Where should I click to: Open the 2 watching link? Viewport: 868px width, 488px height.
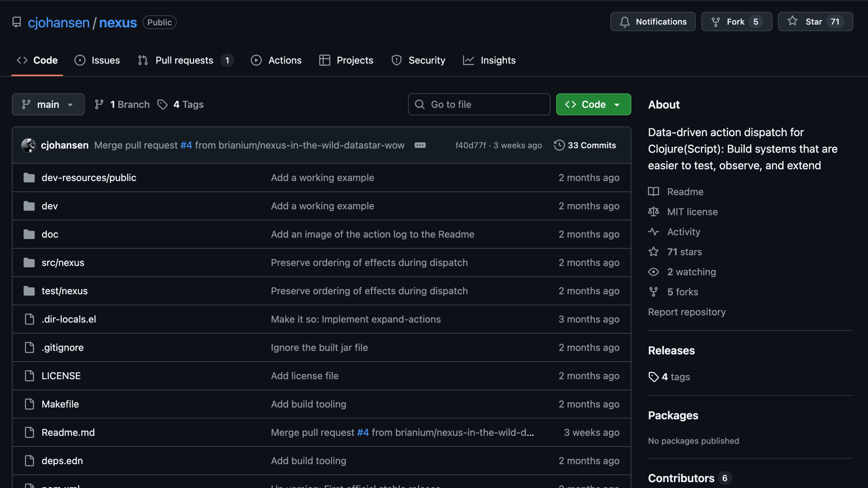691,272
